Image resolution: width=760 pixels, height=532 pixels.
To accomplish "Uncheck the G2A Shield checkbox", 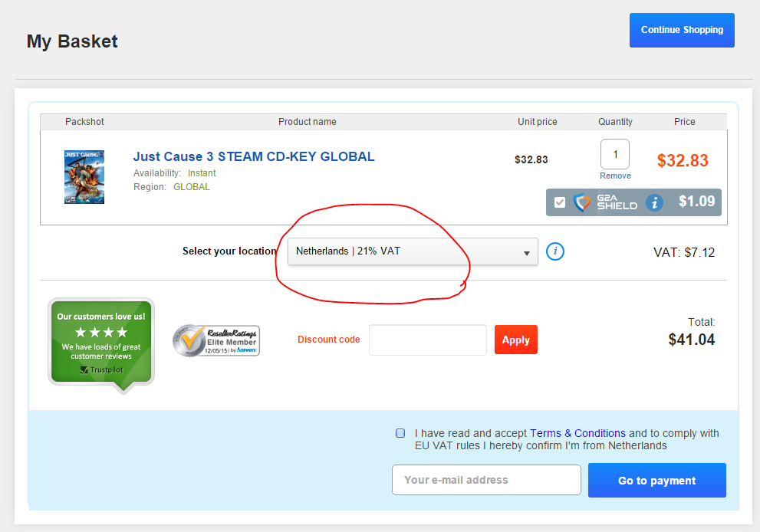I will pyautogui.click(x=560, y=202).
